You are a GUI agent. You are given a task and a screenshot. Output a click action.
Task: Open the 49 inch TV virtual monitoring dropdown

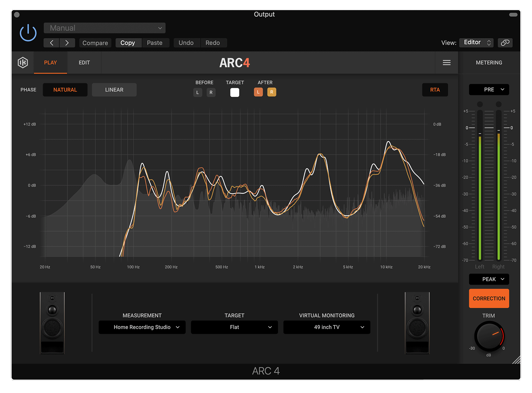tap(326, 327)
